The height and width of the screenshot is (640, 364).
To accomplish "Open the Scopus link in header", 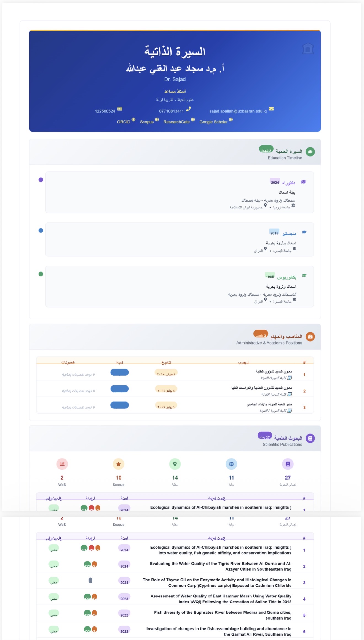I will [147, 122].
